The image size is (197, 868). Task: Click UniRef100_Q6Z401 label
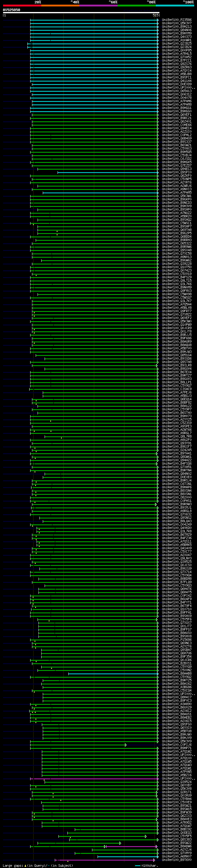point(177,121)
